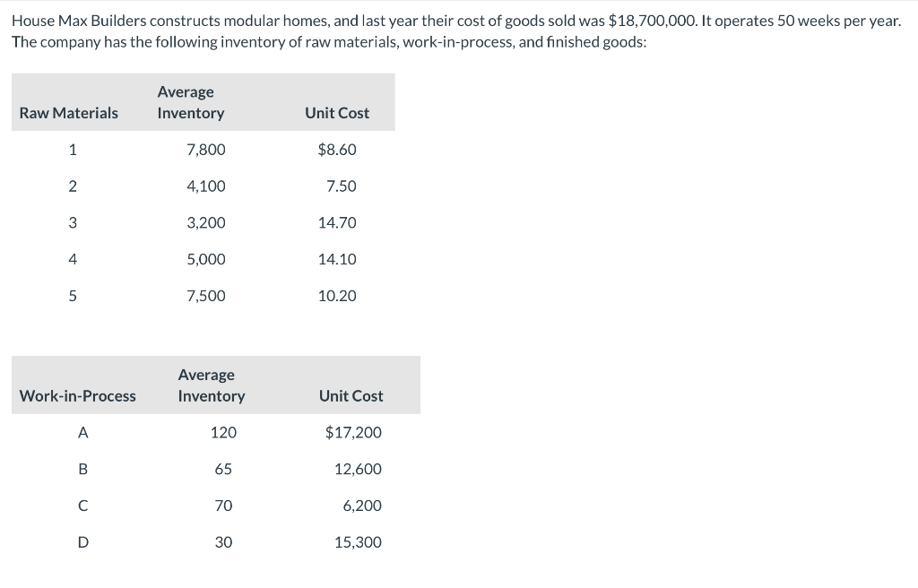This screenshot has width=918, height=588.
Task: Click the 6,200 unit cost for C
Action: (x=362, y=506)
